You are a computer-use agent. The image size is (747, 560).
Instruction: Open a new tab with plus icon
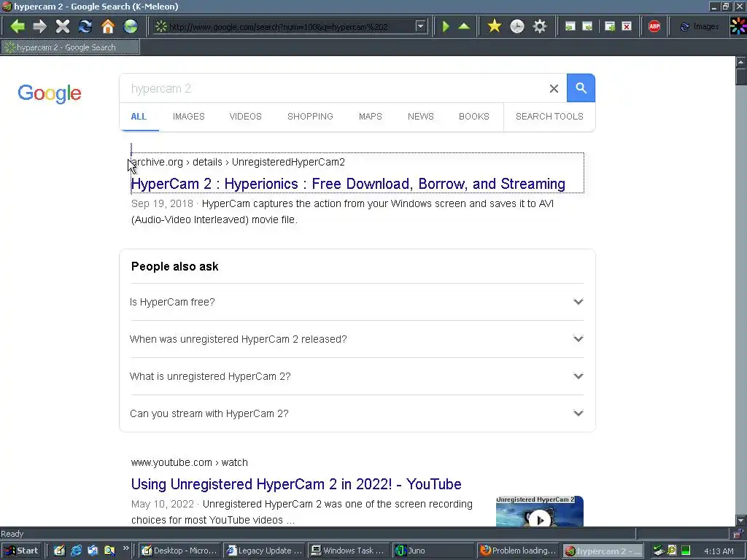610,26
